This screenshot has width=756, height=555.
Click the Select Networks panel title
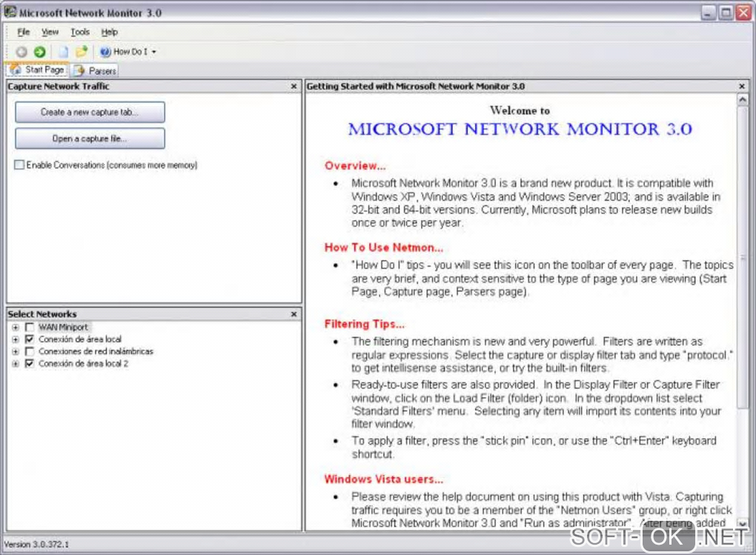42,314
